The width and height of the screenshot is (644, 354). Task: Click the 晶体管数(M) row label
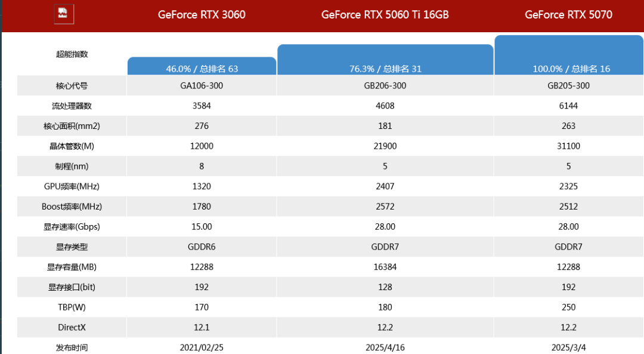point(72,146)
